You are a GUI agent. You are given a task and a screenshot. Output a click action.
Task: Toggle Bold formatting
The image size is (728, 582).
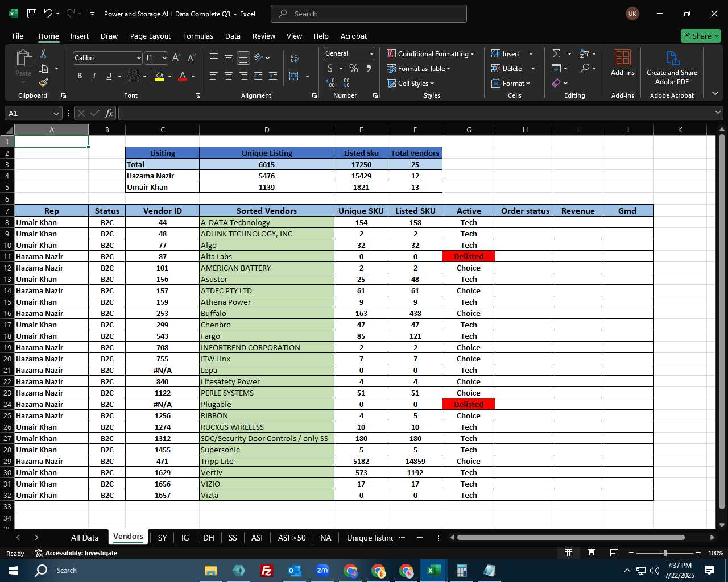click(x=80, y=76)
